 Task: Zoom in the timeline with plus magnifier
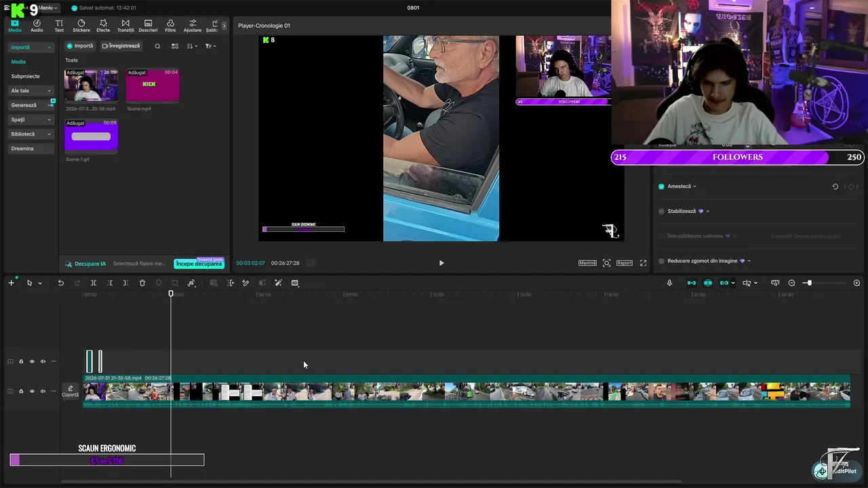pos(856,283)
